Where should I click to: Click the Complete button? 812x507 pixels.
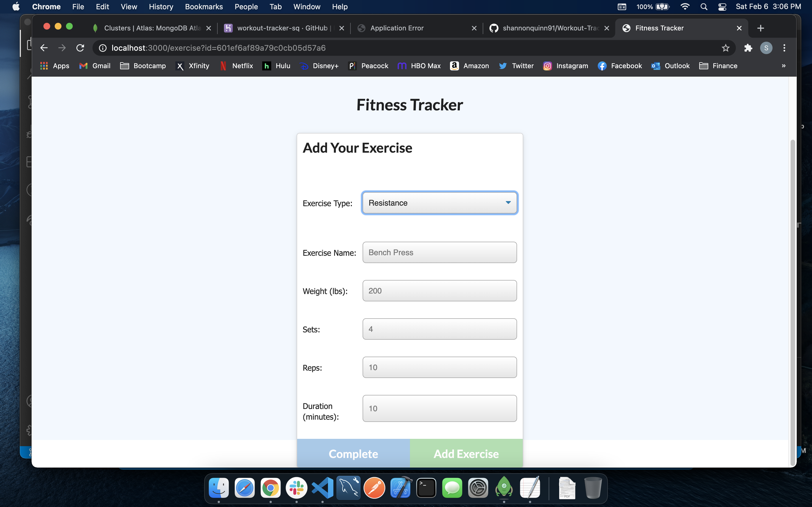[353, 453]
